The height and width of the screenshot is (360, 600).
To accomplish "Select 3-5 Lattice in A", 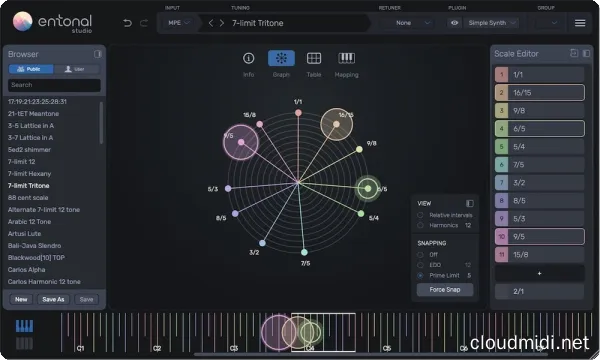I will coord(31,125).
